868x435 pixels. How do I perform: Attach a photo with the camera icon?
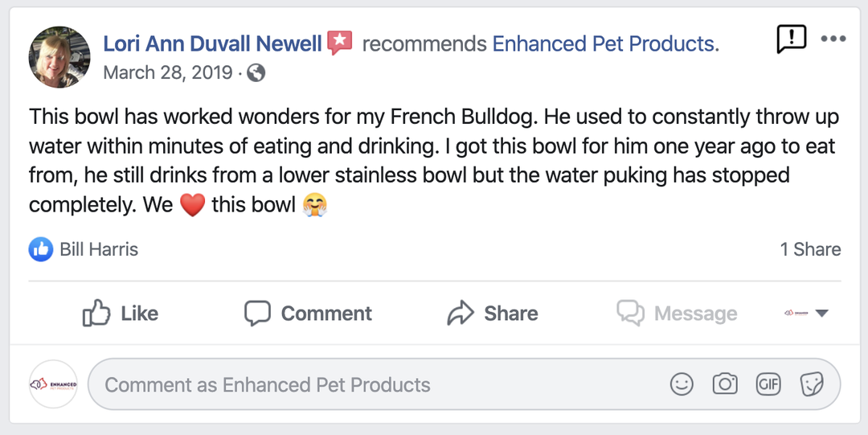pyautogui.click(x=725, y=385)
